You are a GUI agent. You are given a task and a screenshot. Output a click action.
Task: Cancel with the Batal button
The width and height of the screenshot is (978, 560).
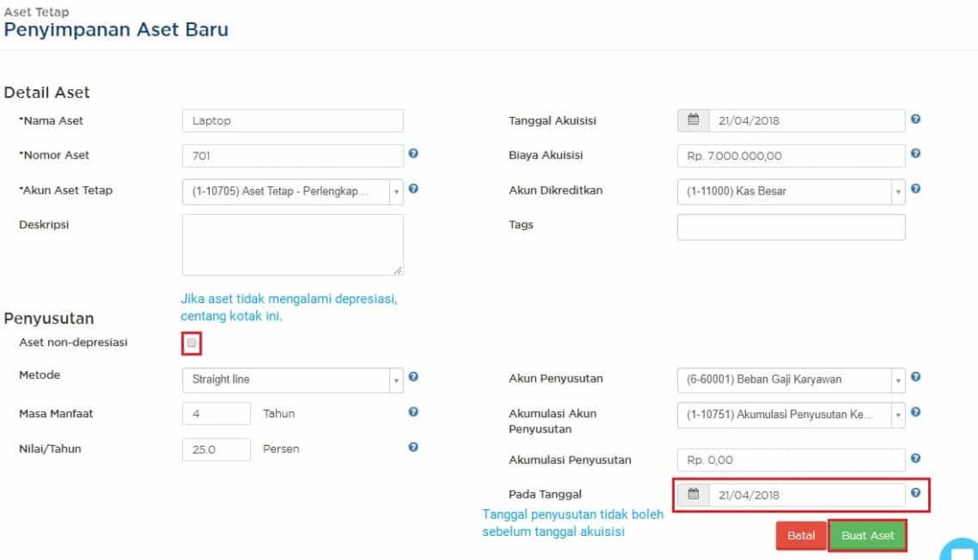coord(800,535)
